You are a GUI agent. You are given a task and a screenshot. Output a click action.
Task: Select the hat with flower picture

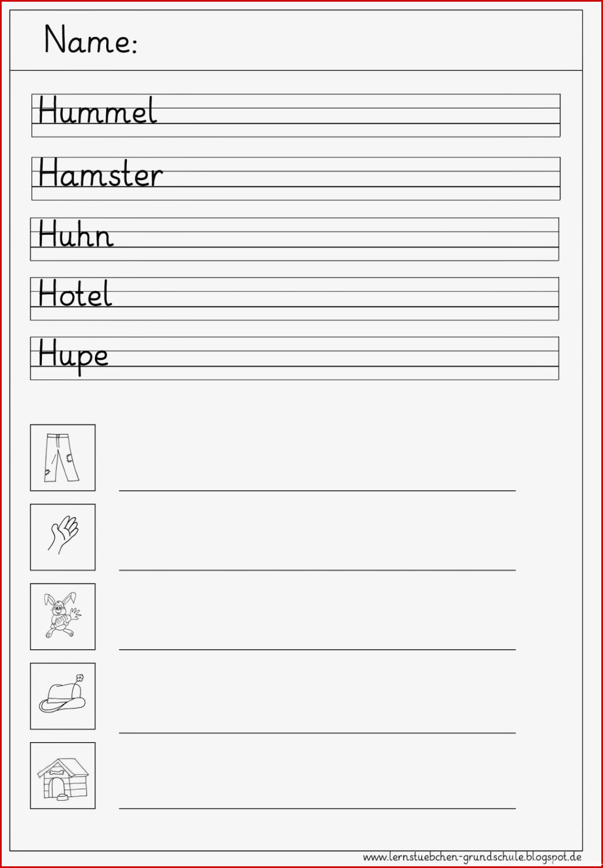point(63,696)
